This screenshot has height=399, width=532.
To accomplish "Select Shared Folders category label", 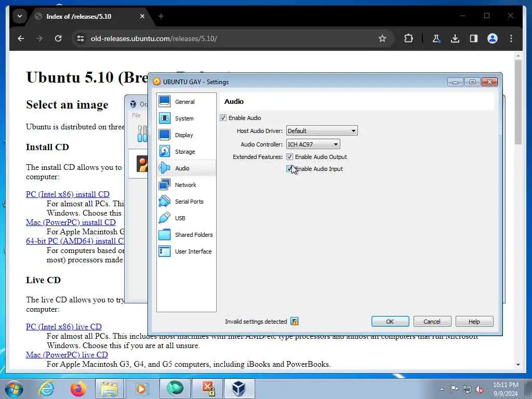I will click(194, 235).
